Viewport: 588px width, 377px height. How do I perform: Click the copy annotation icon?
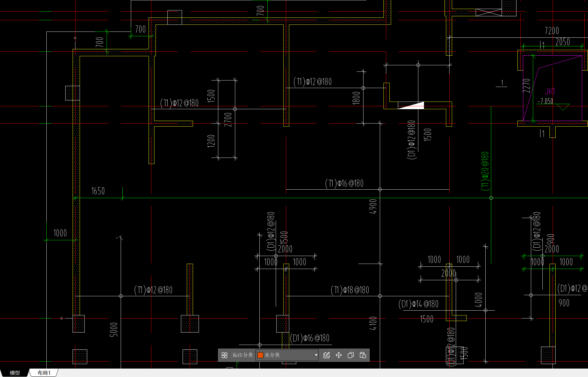click(351, 355)
